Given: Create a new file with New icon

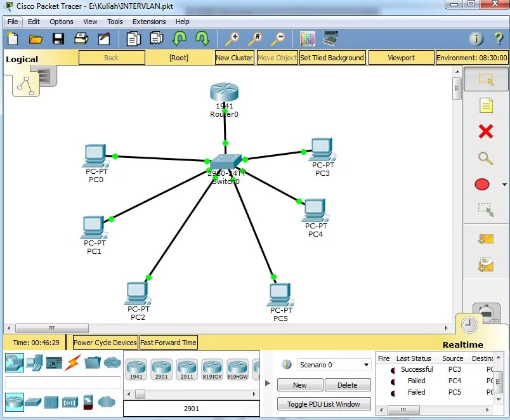Looking at the screenshot, I should [x=13, y=39].
